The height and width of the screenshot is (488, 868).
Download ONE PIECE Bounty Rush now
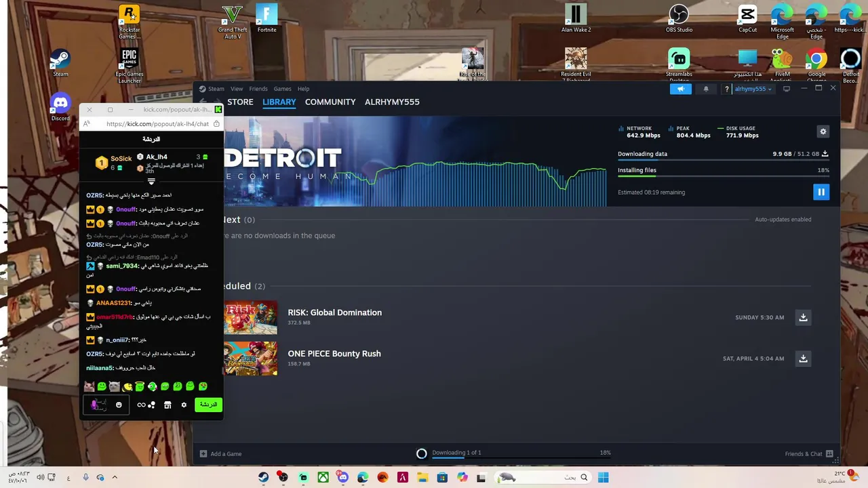tap(803, 359)
